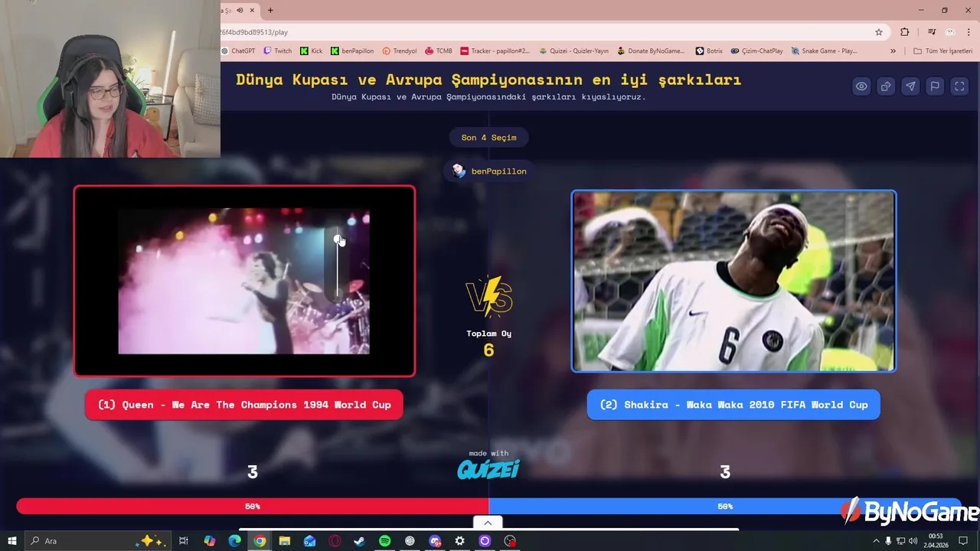980x551 pixels.
Task: Open the ChatGPT bookmark
Action: 238,51
